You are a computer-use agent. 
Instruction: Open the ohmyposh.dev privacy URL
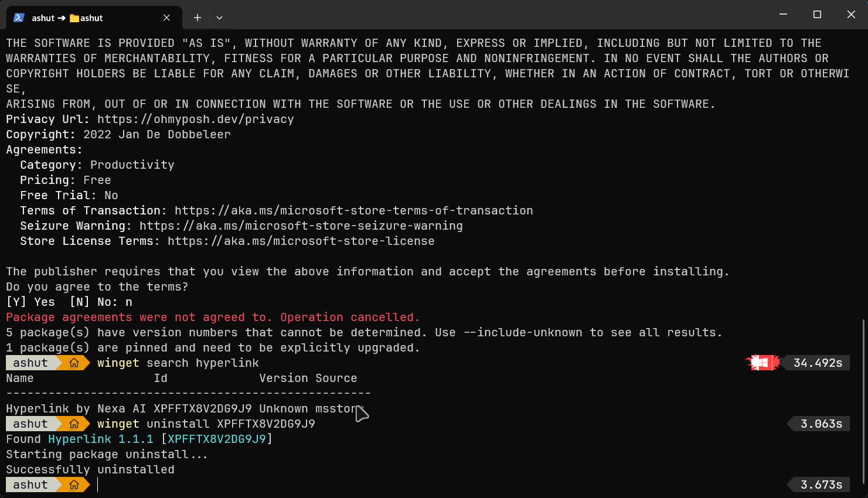coord(195,120)
